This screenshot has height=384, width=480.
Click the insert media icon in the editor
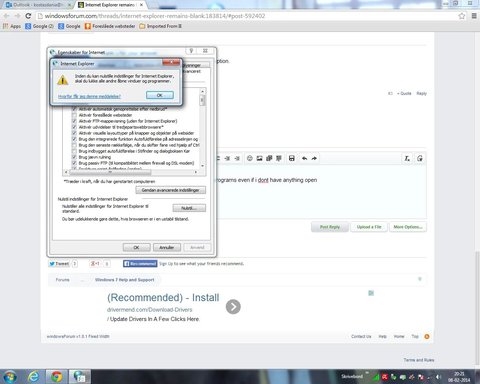point(269,158)
